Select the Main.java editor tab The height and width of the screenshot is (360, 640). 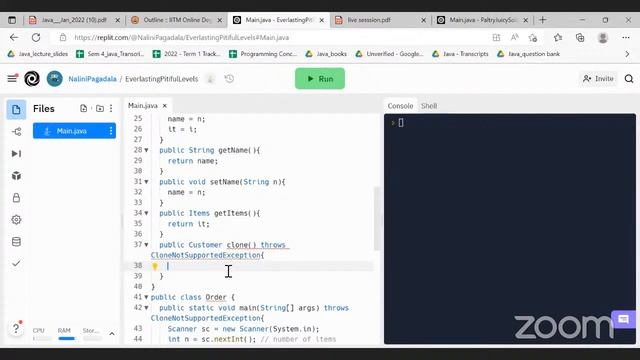pyautogui.click(x=143, y=106)
